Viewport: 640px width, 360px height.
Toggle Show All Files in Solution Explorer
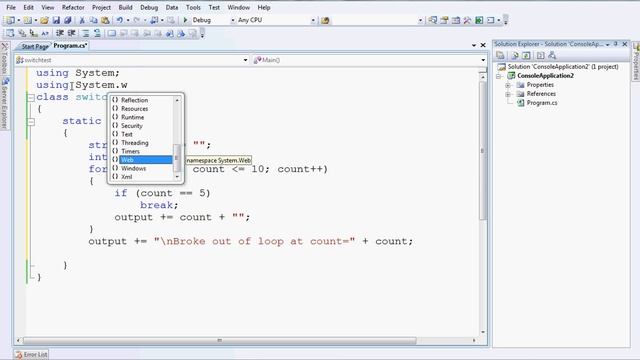(x=514, y=55)
